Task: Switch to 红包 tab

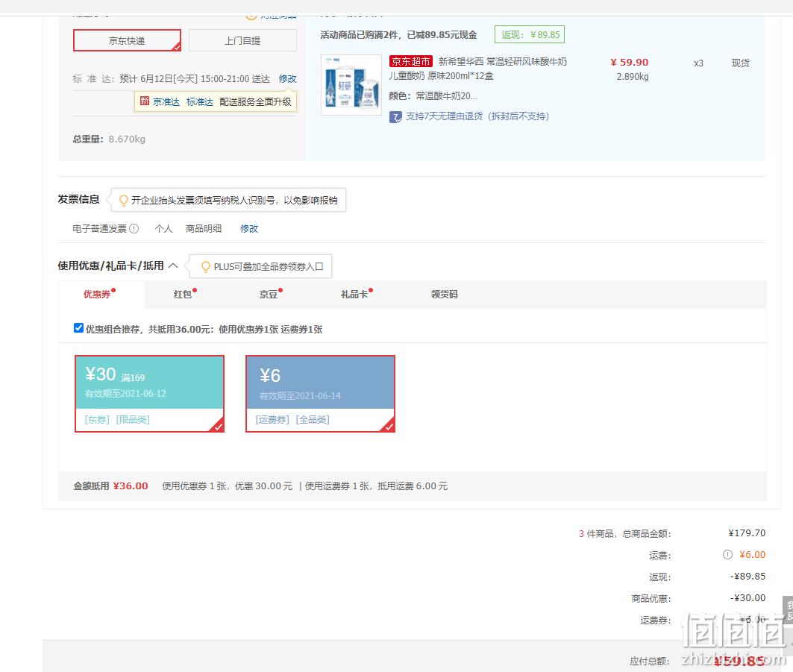Action: (x=183, y=295)
